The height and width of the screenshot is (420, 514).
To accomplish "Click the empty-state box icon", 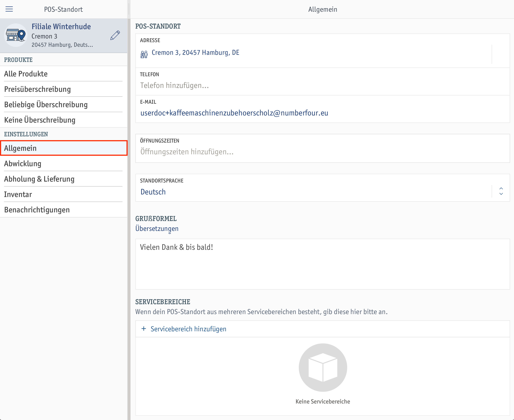I will [323, 368].
